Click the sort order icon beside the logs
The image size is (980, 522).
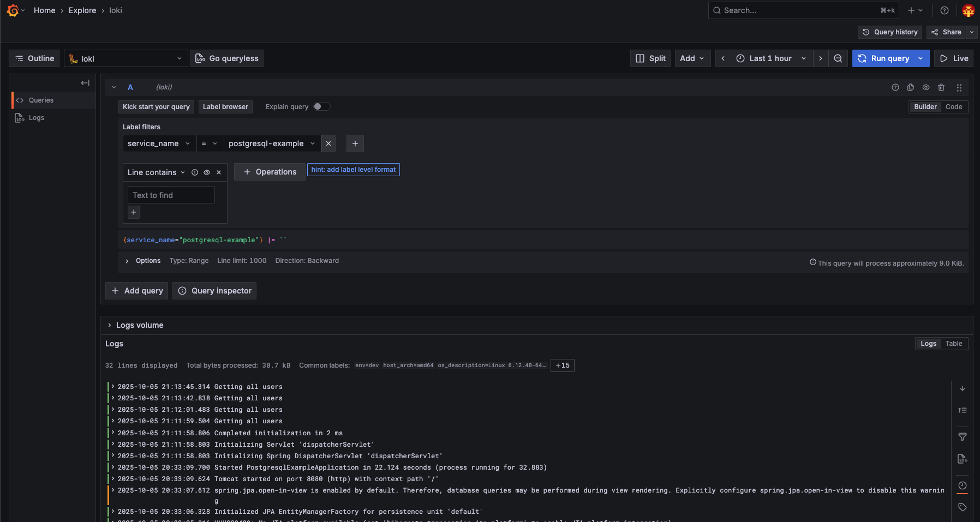[963, 410]
